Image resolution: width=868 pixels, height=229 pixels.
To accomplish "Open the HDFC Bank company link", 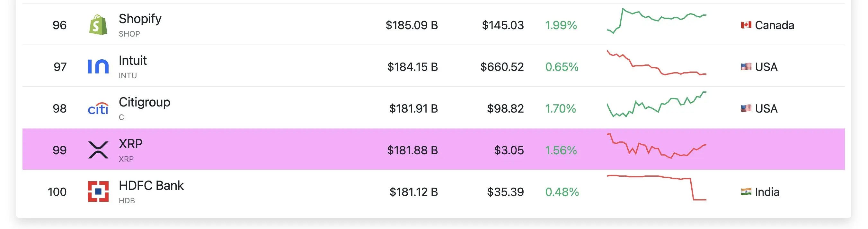I will (151, 186).
